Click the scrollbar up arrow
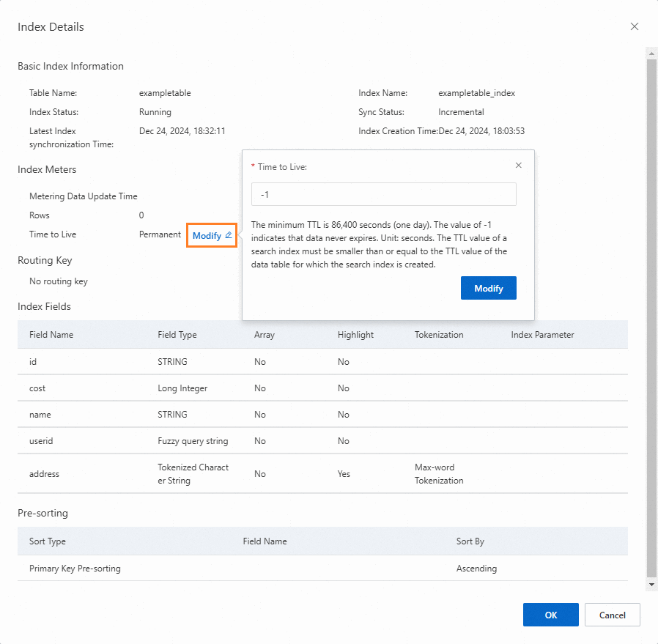658x644 pixels. (x=651, y=53)
